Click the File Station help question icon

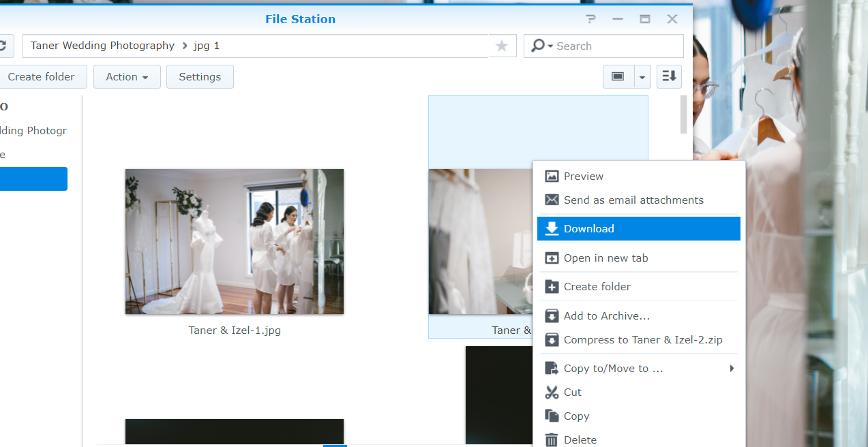coord(590,19)
